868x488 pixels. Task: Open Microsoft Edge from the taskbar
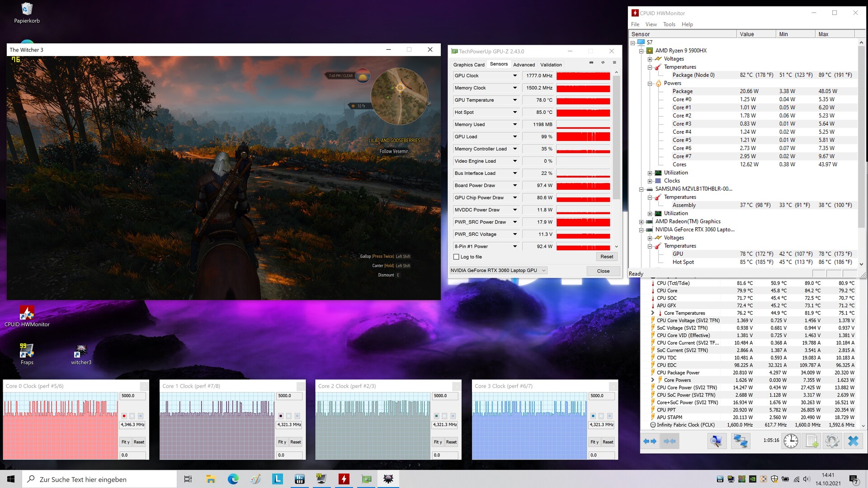[x=233, y=479]
